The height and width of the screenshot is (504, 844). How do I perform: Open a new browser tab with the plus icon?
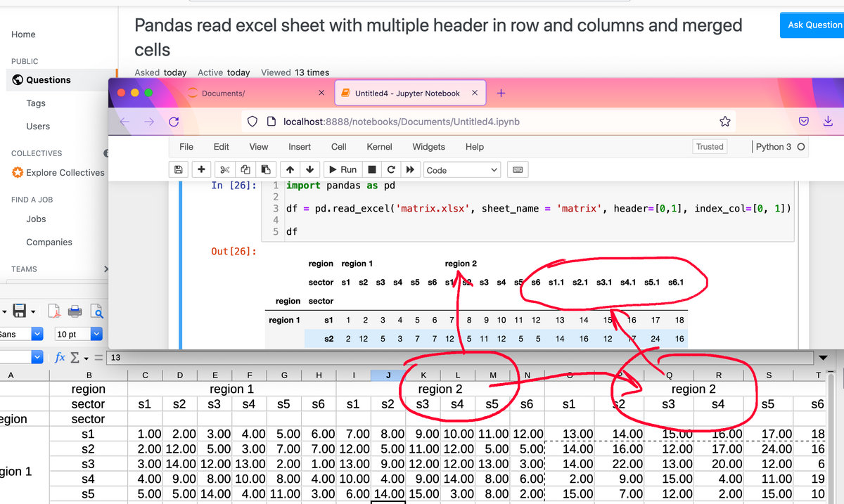click(x=501, y=93)
